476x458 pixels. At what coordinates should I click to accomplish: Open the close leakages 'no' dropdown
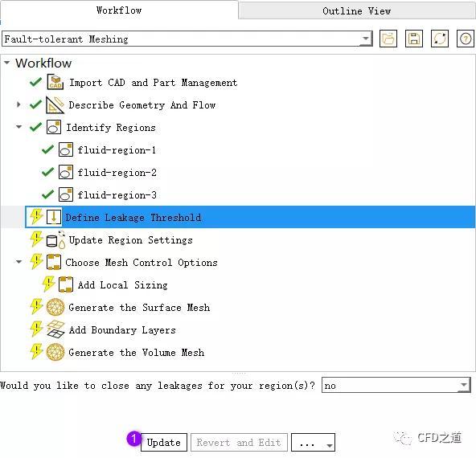pos(396,385)
